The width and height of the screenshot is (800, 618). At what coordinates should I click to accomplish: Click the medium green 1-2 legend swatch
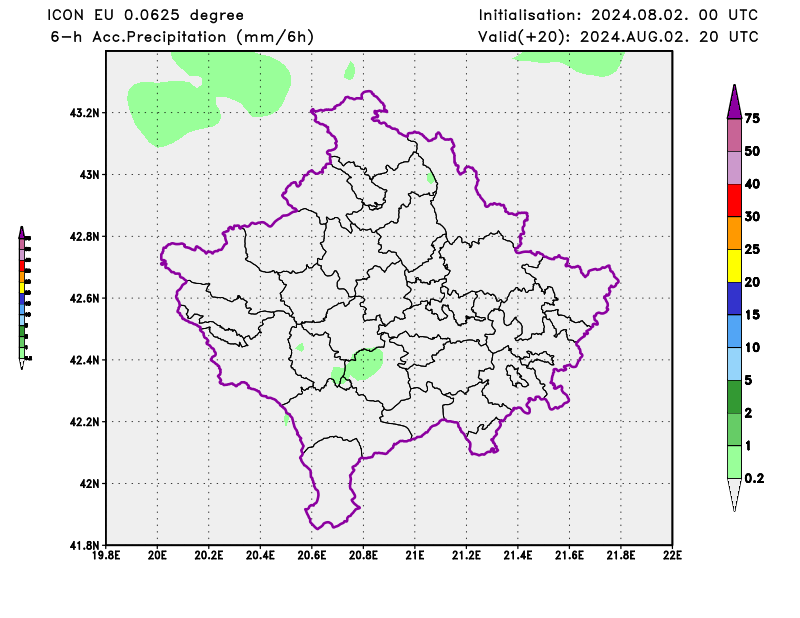(x=734, y=429)
